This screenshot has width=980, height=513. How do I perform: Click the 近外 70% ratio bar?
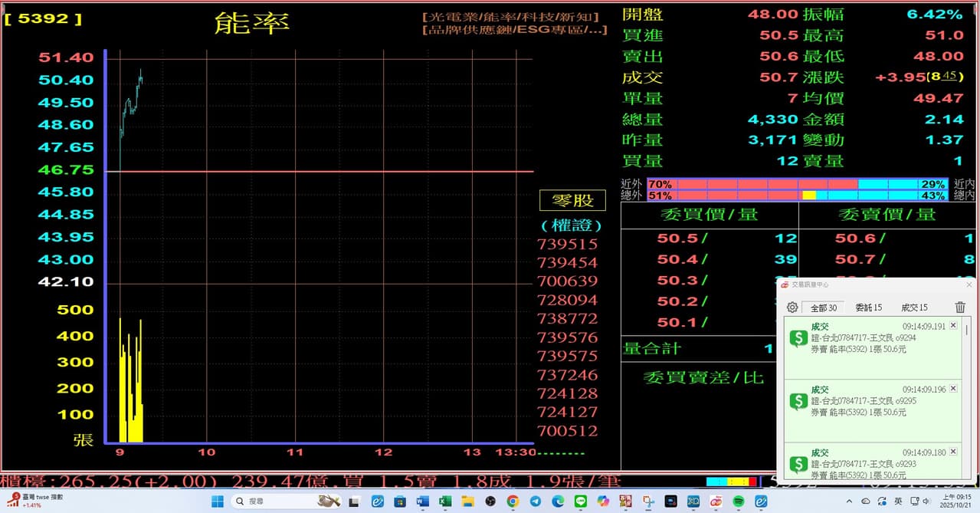click(798, 184)
